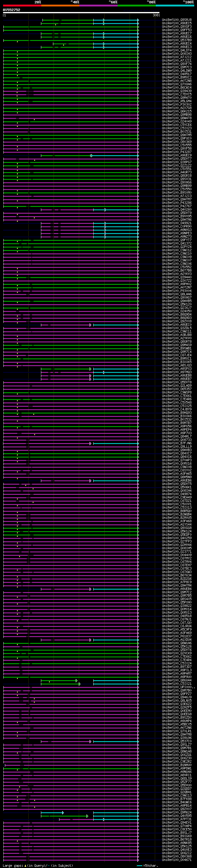Click the green alignment bar for UniRef100_Q9XGF3
This screenshot has height=868, width=197.
71,26
